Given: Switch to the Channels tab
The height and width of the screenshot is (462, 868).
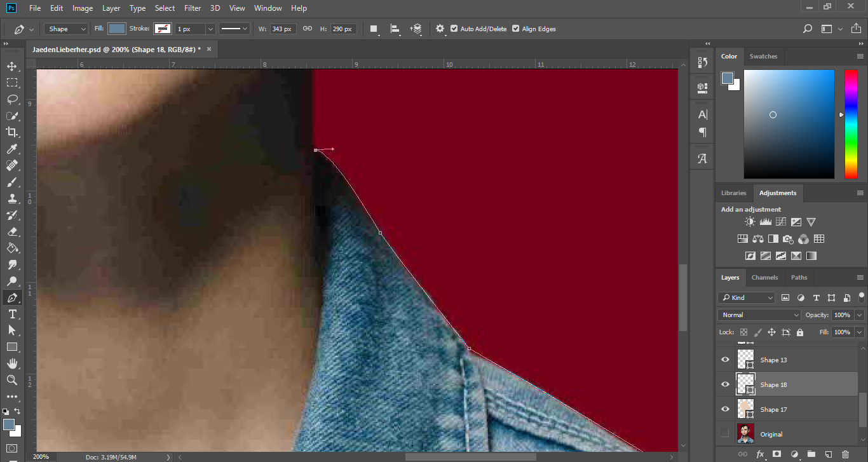Looking at the screenshot, I should pos(764,278).
